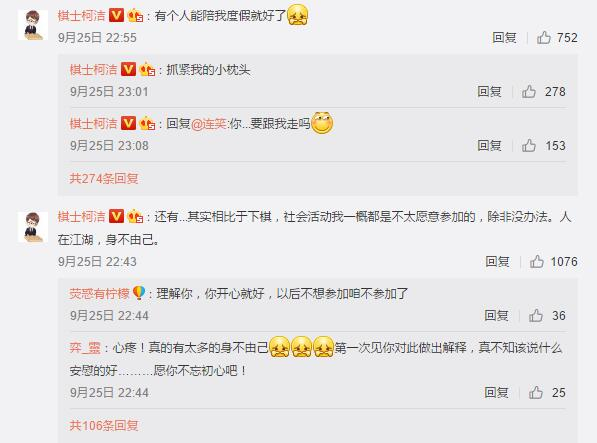The height and width of the screenshot is (443, 597).
Task: Open 荧惑有柠檬's profile name link
Action: point(99,293)
